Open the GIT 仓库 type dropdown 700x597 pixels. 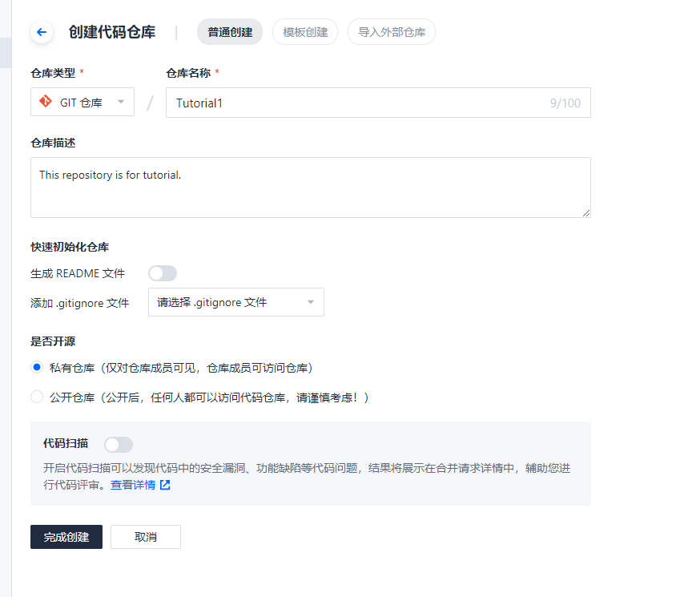[x=82, y=103]
